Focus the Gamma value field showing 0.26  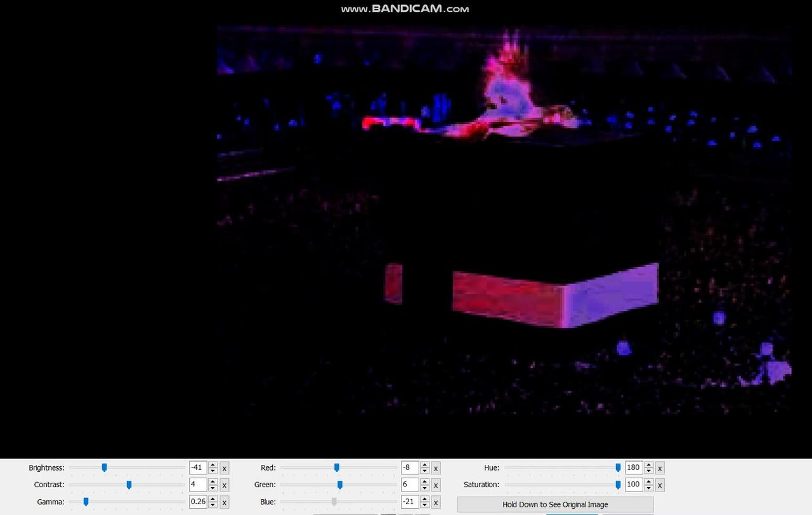coord(198,502)
